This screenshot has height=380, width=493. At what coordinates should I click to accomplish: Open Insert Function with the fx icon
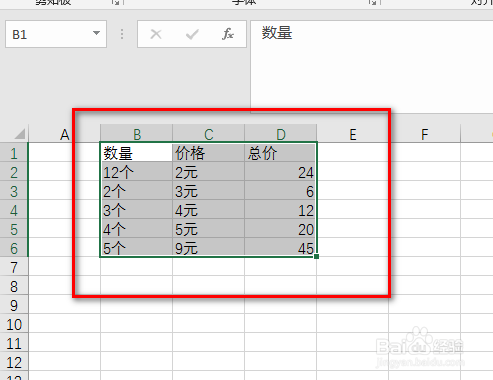(228, 34)
